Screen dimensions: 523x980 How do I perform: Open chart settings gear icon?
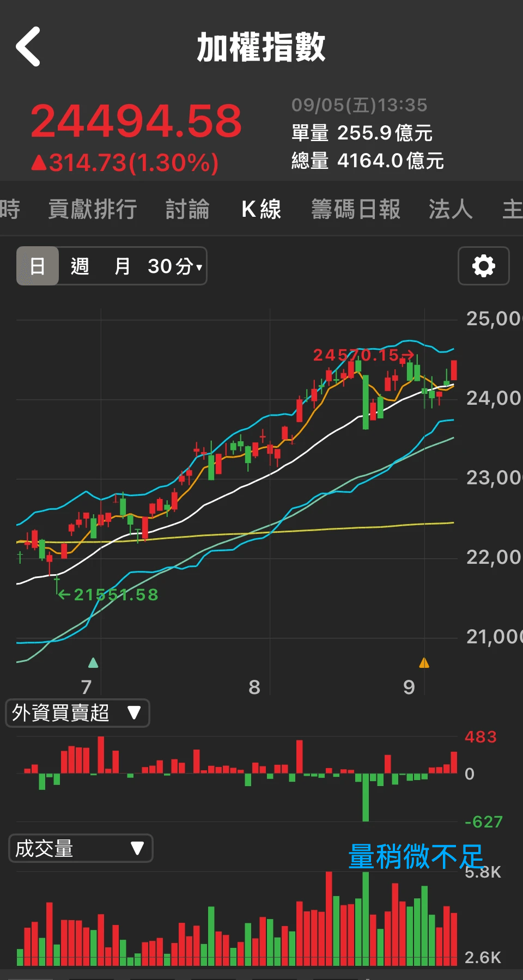point(484,266)
